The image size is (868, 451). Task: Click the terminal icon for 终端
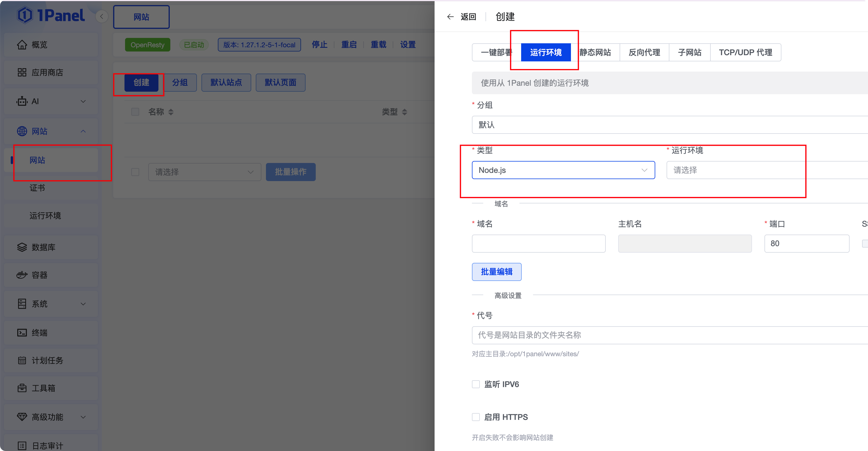(22, 333)
